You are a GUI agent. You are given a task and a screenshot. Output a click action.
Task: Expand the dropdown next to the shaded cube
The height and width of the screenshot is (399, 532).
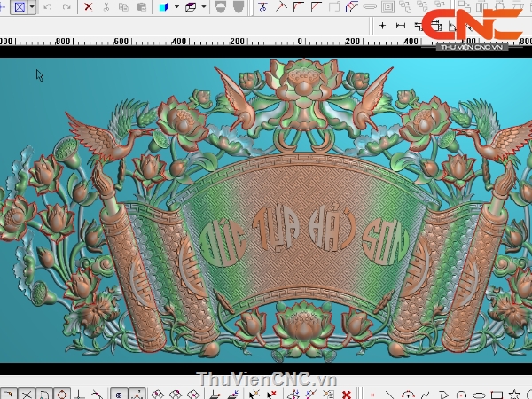[x=176, y=7]
